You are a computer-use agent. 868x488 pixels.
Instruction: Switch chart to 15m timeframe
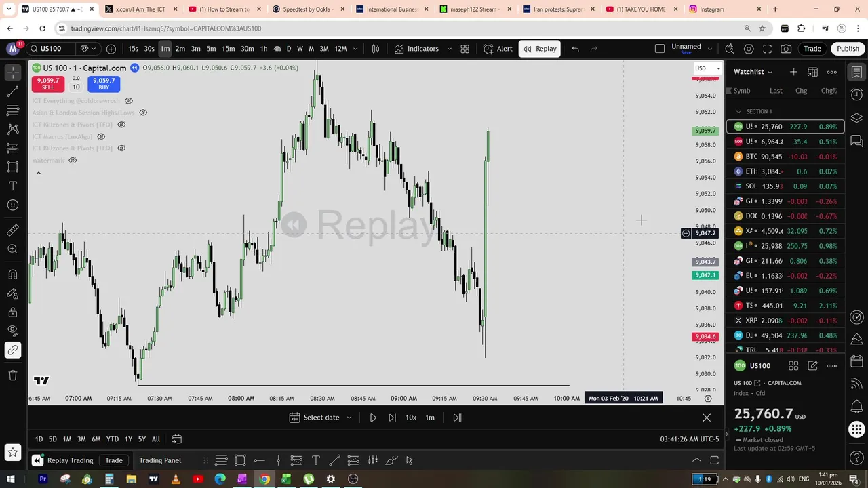click(x=229, y=49)
